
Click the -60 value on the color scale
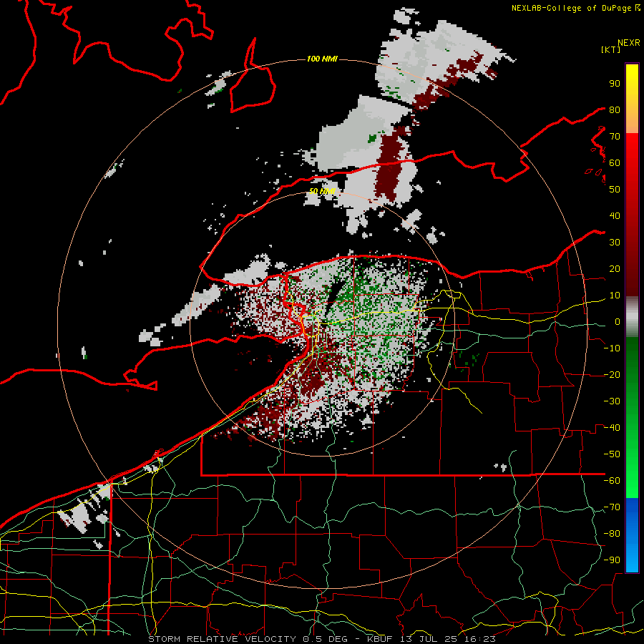(x=612, y=481)
